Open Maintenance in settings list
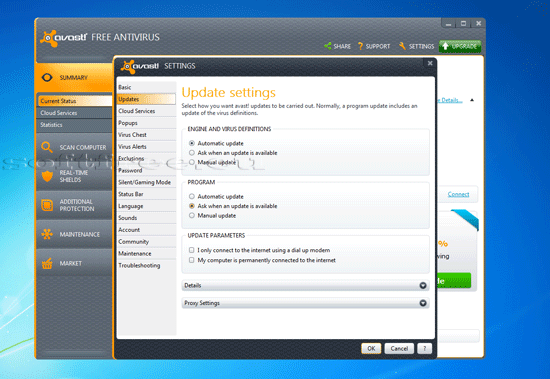 146,253
